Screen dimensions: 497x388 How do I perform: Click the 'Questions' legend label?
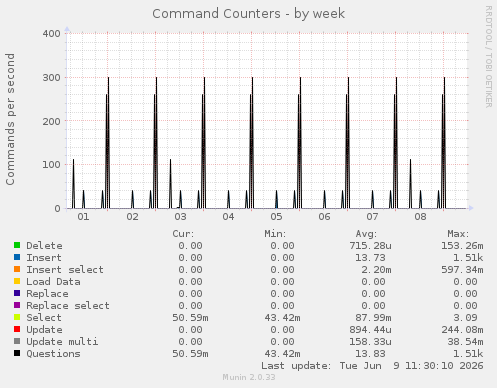53,354
